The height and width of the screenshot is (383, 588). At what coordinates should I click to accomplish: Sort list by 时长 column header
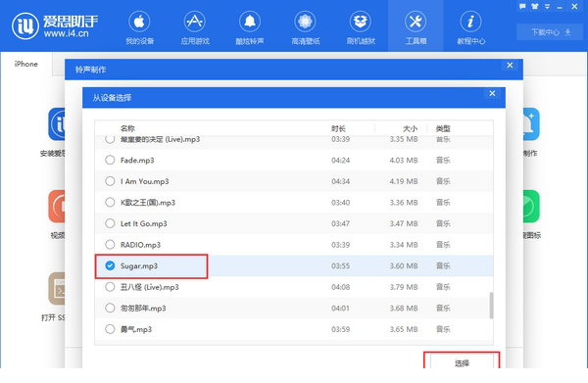point(338,128)
